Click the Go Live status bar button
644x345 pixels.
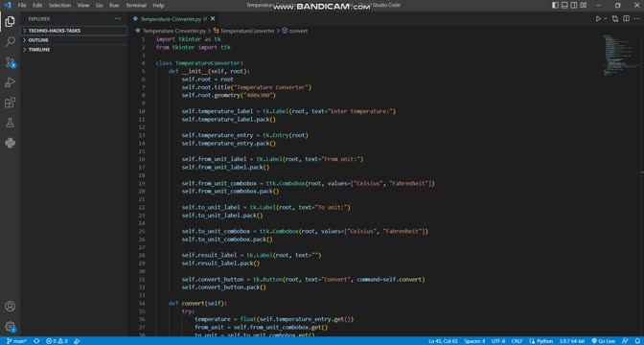point(604,341)
